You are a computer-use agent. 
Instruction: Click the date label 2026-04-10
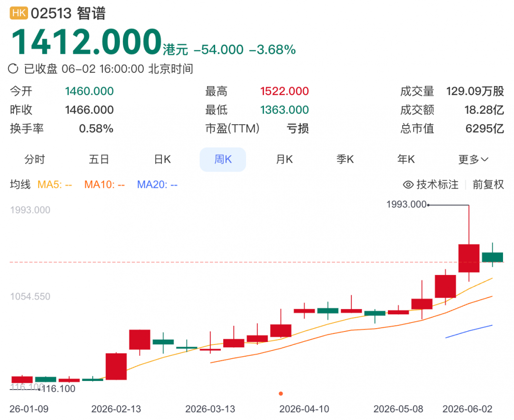pos(304,409)
